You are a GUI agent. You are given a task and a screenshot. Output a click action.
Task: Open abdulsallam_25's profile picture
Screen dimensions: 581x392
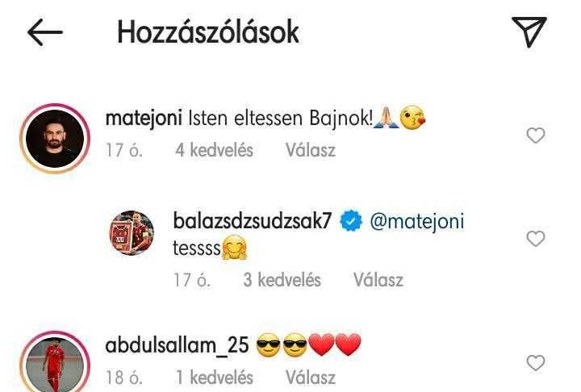point(55,363)
